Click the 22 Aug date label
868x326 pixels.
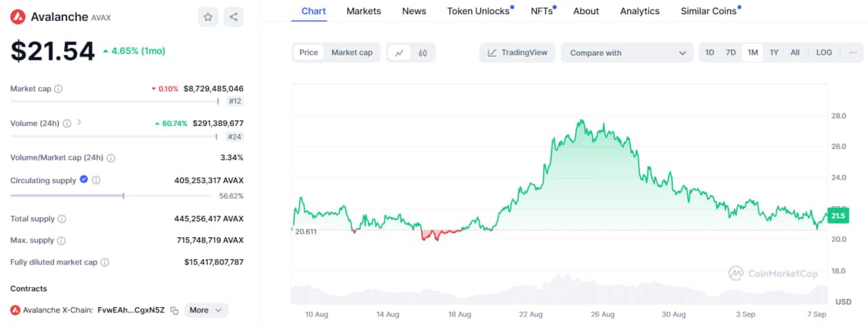(531, 314)
